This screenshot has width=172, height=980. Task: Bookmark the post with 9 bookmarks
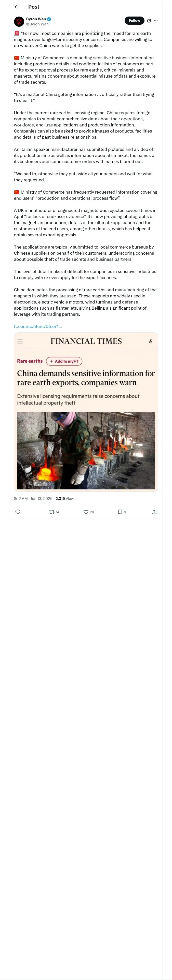pos(122,512)
